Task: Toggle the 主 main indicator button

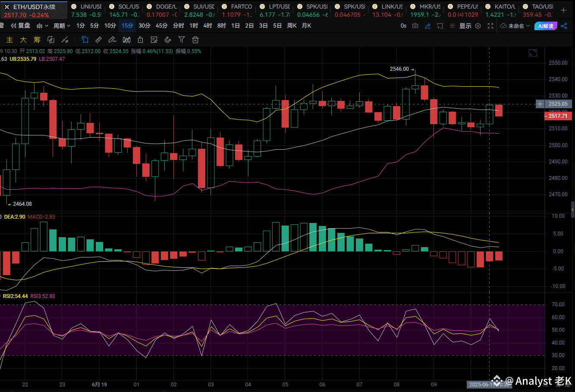Action: [9, 40]
